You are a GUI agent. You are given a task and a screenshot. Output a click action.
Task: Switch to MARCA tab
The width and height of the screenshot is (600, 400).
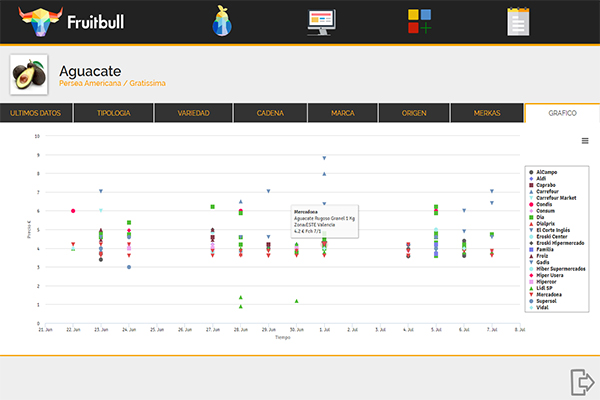tap(343, 113)
